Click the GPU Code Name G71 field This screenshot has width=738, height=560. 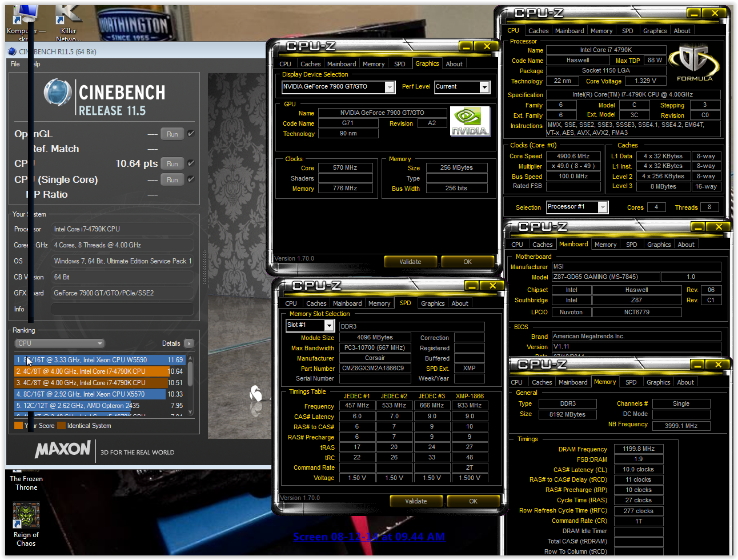[348, 123]
